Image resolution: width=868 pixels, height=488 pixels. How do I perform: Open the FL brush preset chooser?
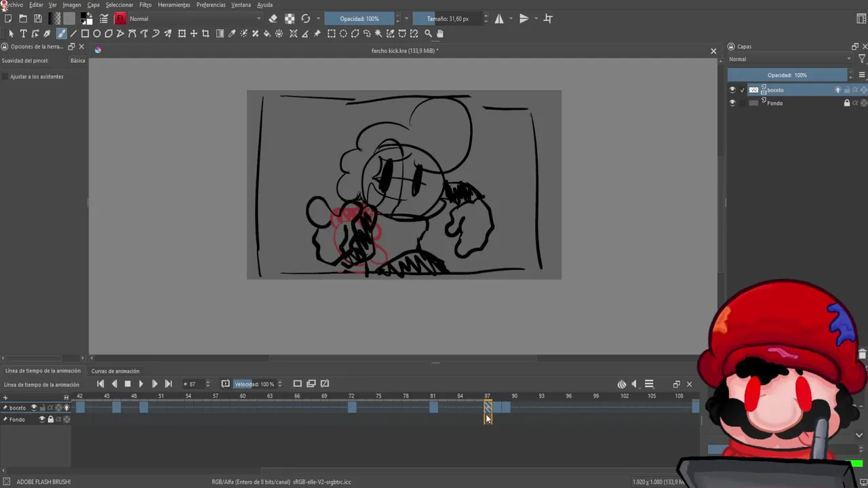120,18
